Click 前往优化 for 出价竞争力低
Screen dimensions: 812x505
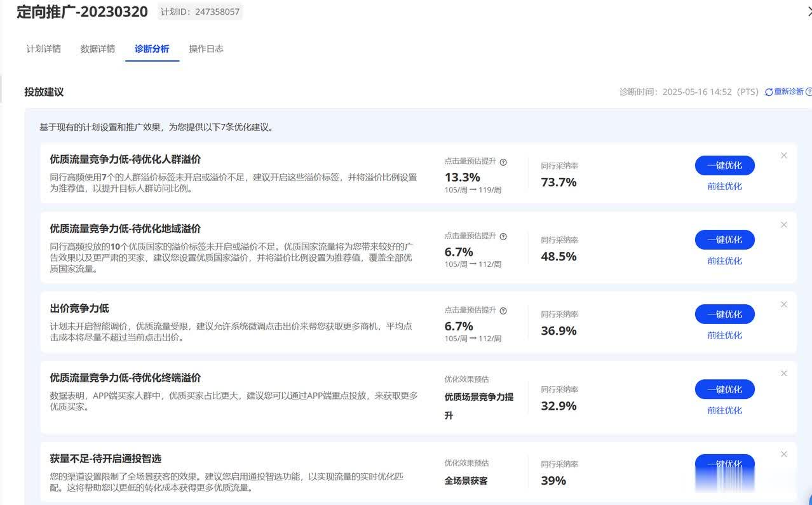click(724, 335)
